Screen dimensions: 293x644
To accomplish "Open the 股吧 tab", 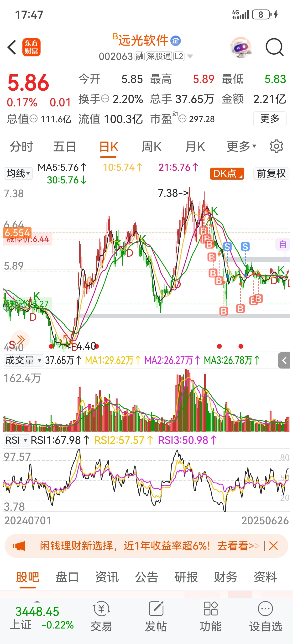I will point(27,577).
